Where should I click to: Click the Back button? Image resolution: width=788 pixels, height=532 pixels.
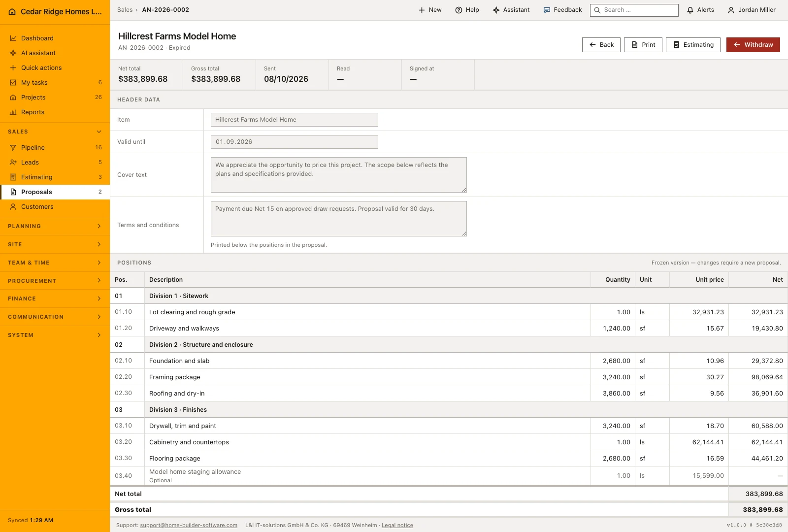(x=601, y=45)
